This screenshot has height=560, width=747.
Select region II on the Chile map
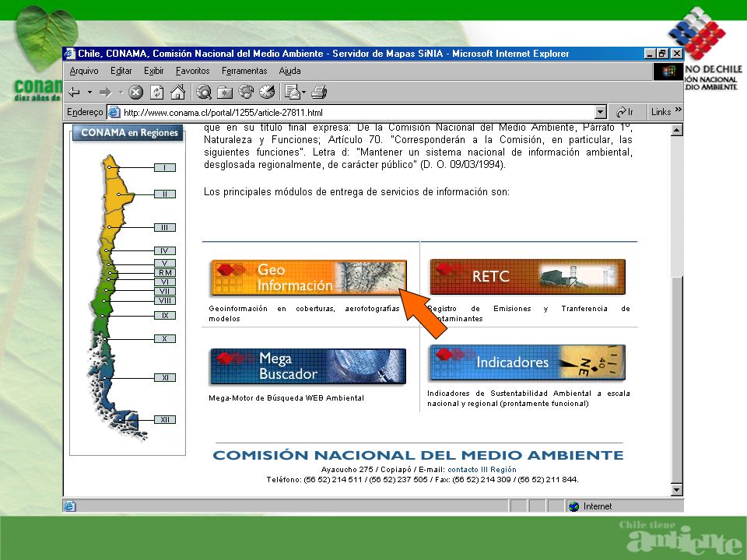pyautogui.click(x=165, y=194)
